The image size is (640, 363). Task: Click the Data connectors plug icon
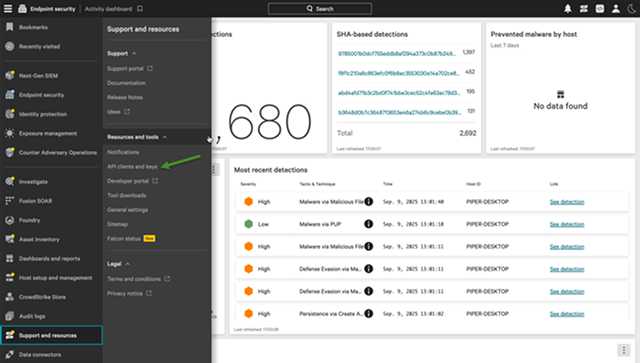pyautogui.click(x=9, y=354)
